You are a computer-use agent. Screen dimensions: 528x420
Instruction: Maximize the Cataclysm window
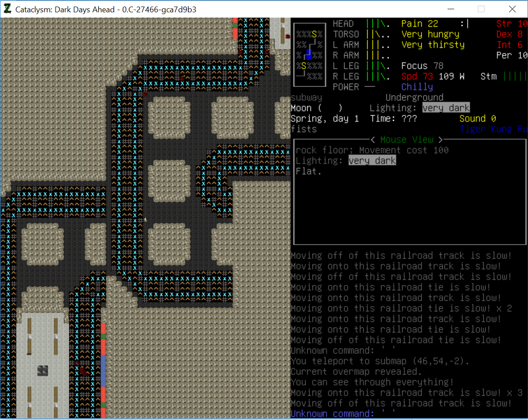point(481,9)
